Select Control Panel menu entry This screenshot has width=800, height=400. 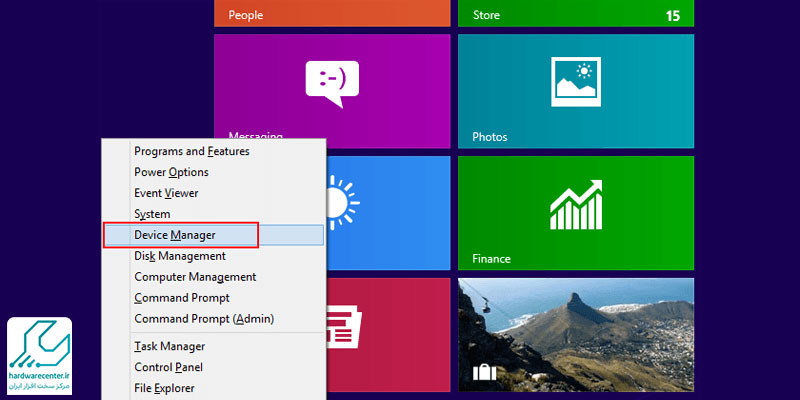168,367
